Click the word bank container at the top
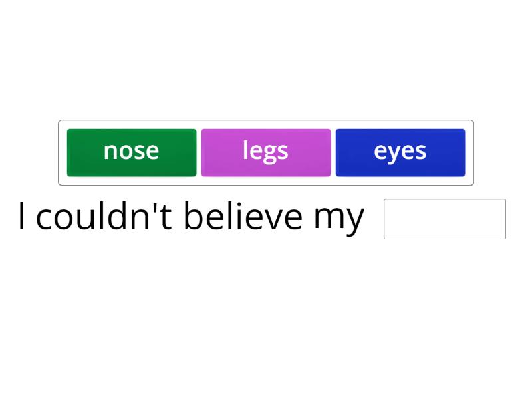 tap(266, 152)
